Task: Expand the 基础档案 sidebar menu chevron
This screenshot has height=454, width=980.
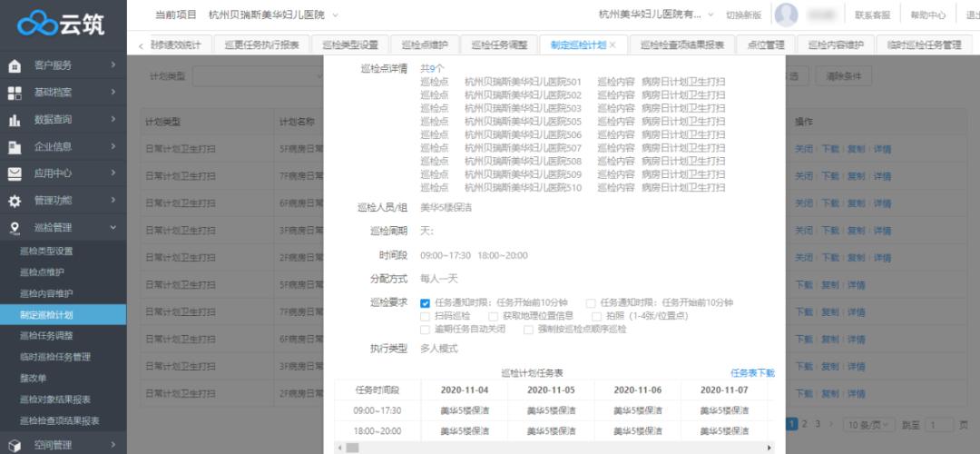Action: coord(113,92)
